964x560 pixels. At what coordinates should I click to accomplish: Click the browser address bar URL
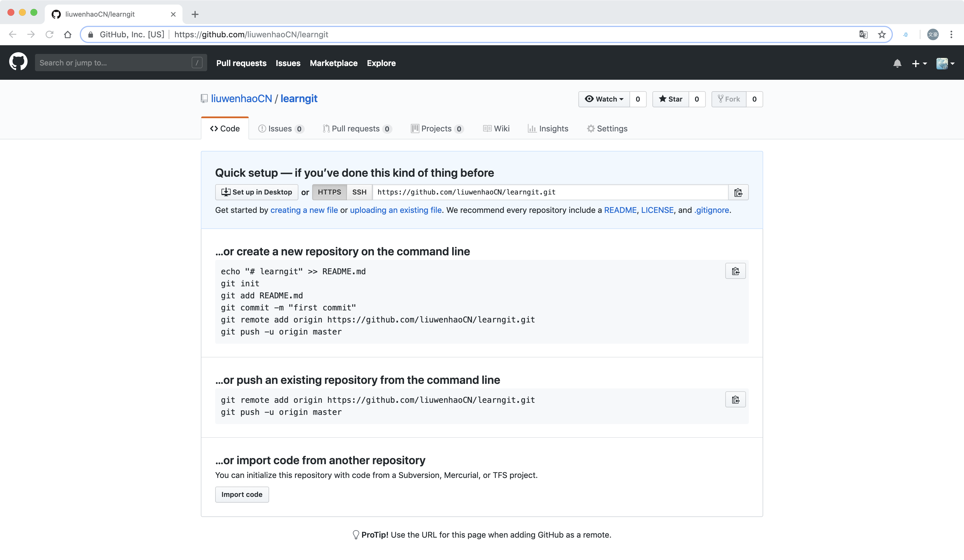(251, 34)
